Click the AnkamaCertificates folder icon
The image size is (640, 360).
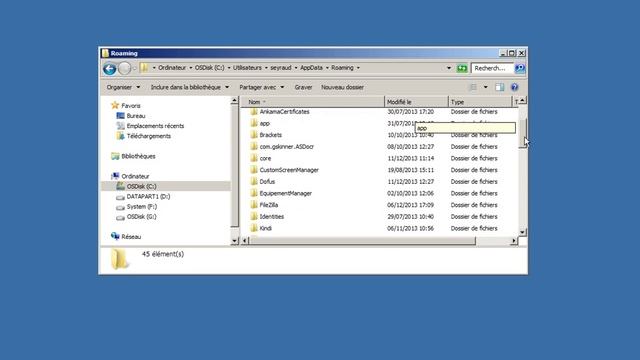pyautogui.click(x=254, y=111)
